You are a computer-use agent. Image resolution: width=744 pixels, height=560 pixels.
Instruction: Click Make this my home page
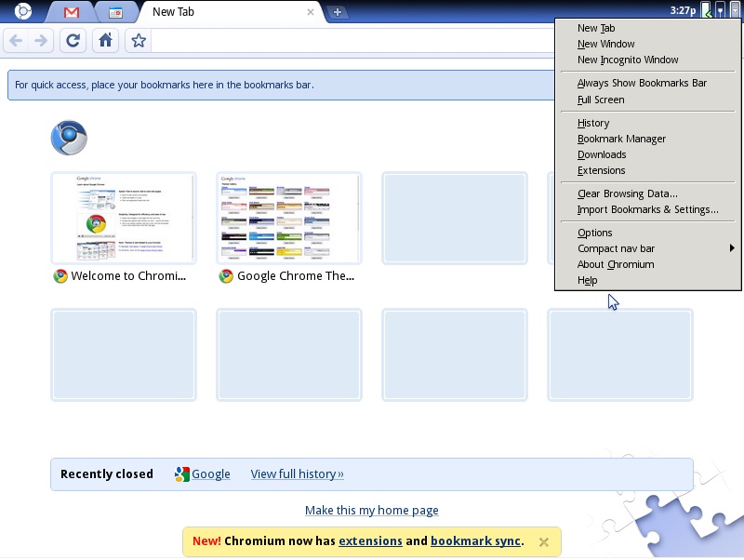coord(371,510)
